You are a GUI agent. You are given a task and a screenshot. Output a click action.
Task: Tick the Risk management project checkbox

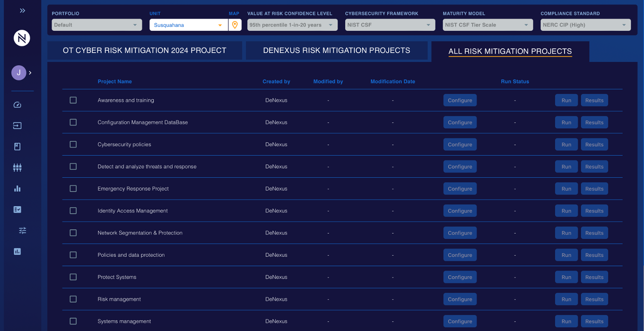tap(73, 299)
